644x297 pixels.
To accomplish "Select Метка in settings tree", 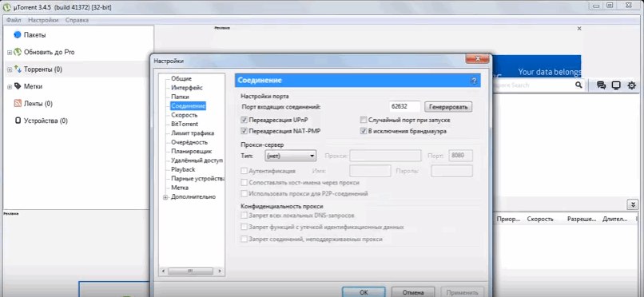I will coord(180,188).
